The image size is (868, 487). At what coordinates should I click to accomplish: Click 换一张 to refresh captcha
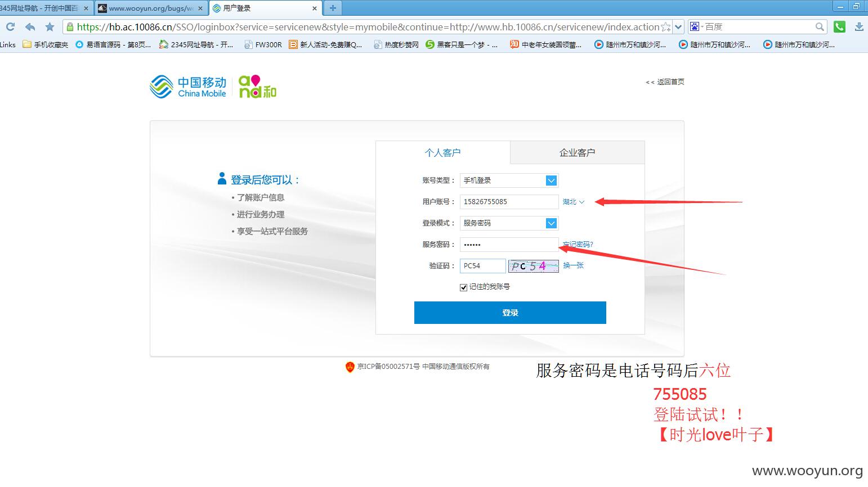pos(574,265)
